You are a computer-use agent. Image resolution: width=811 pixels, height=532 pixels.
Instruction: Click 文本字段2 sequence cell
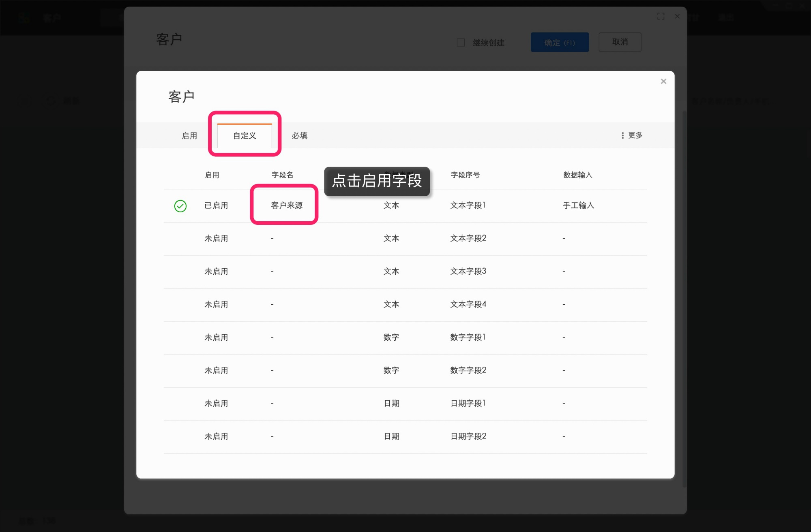pyautogui.click(x=468, y=238)
